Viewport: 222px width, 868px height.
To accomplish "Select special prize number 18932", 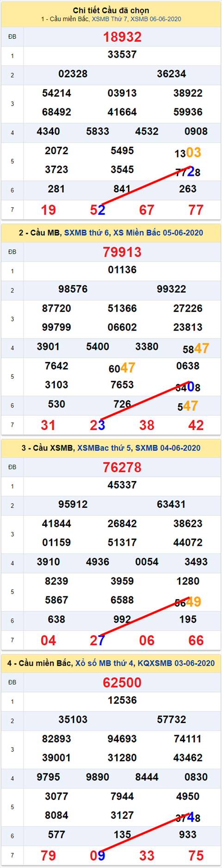I will pos(122,37).
